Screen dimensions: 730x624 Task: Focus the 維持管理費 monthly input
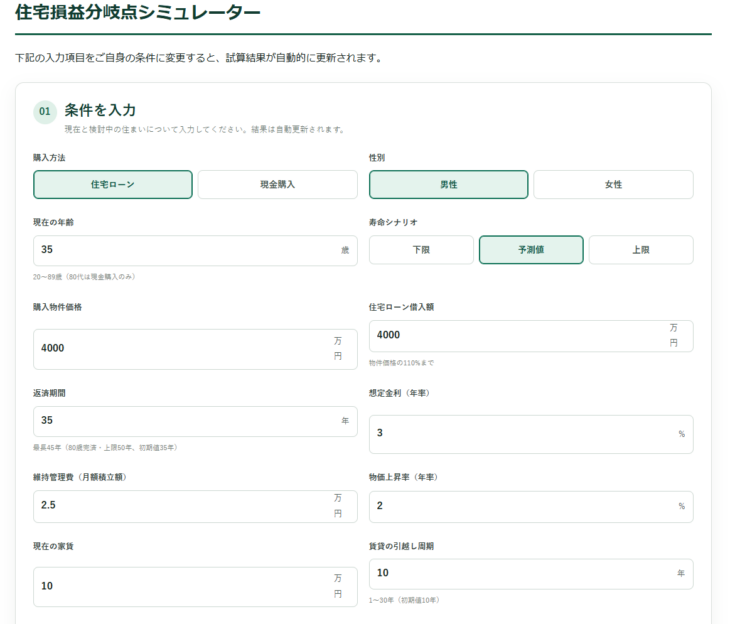coord(196,506)
